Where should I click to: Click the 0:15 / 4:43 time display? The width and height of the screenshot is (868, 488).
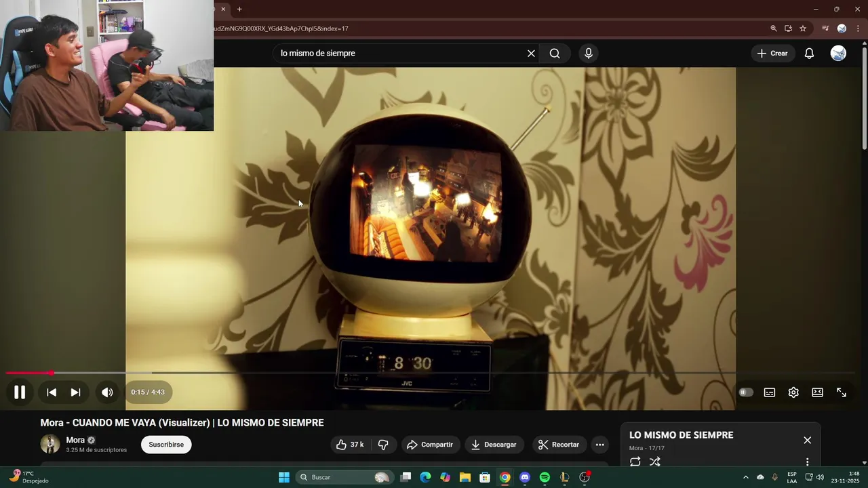point(148,392)
